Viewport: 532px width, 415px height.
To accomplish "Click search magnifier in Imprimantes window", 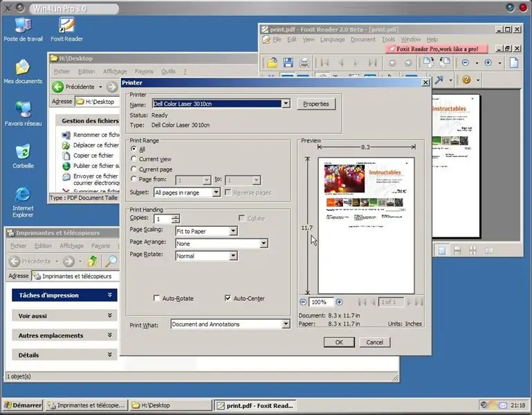I will 111,261.
